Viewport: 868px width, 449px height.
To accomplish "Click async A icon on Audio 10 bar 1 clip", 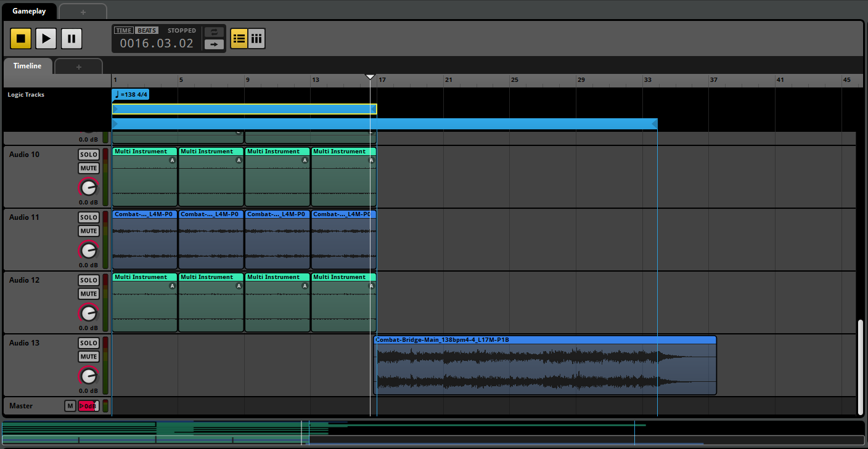I will 172,160.
